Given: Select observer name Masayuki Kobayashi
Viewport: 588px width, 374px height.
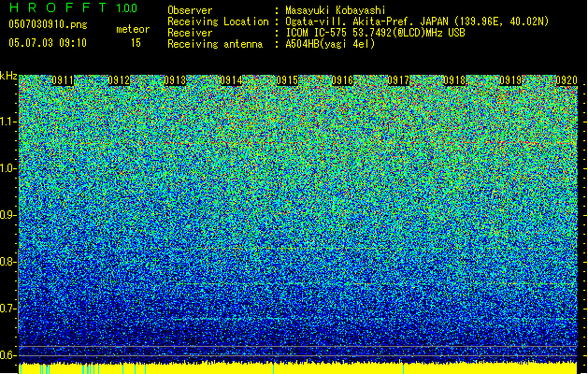Looking at the screenshot, I should click(x=336, y=10).
